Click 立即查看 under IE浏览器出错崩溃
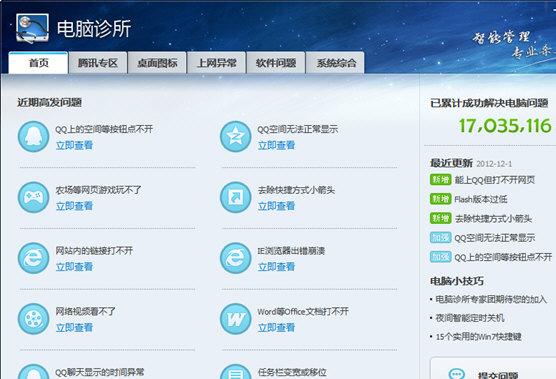 point(276,267)
